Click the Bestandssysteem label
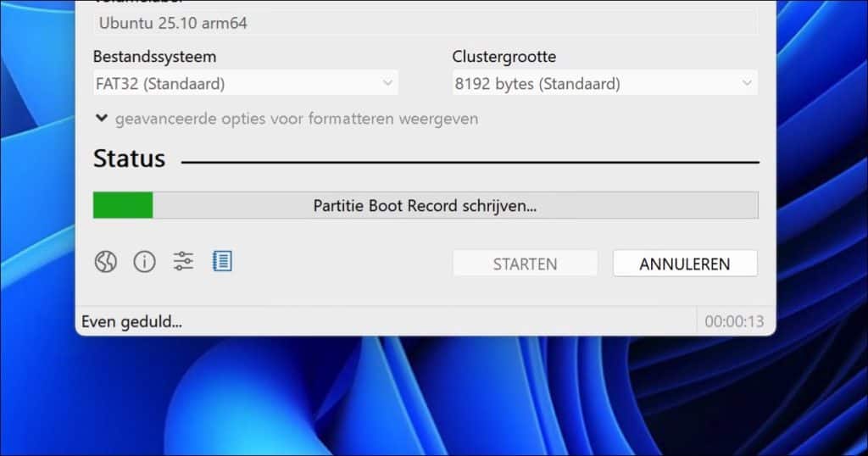Screen dimensions: 868x456 point(154,57)
